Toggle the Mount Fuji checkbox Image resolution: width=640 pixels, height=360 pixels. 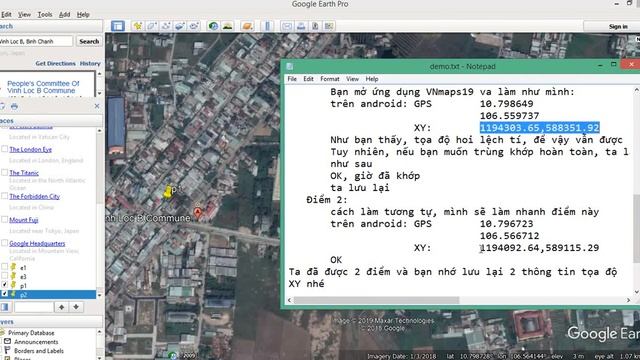coord(4,220)
